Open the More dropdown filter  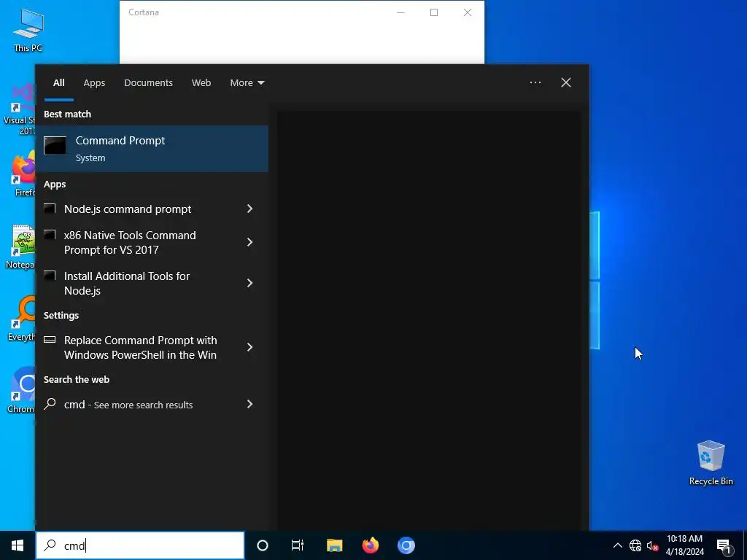click(247, 83)
